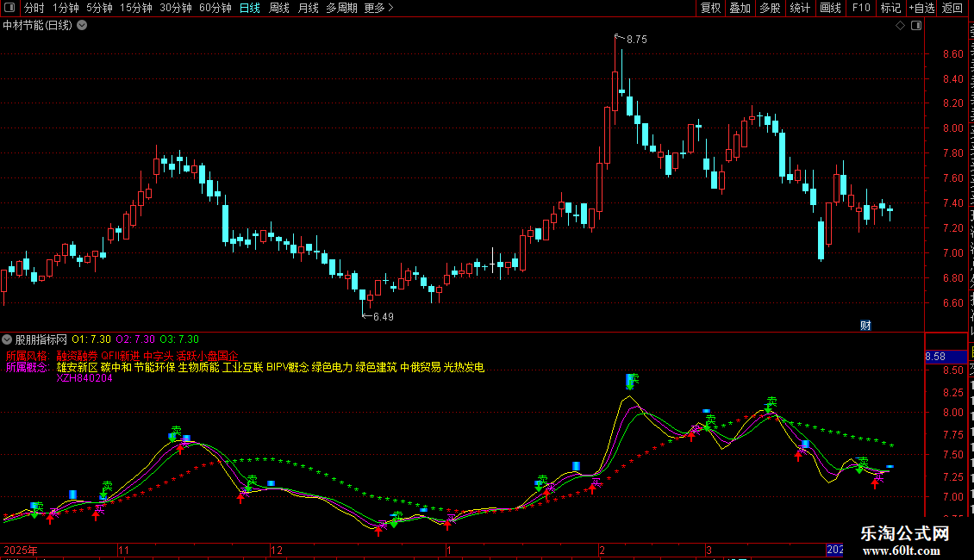Click the 中字头 style tag

pos(159,356)
